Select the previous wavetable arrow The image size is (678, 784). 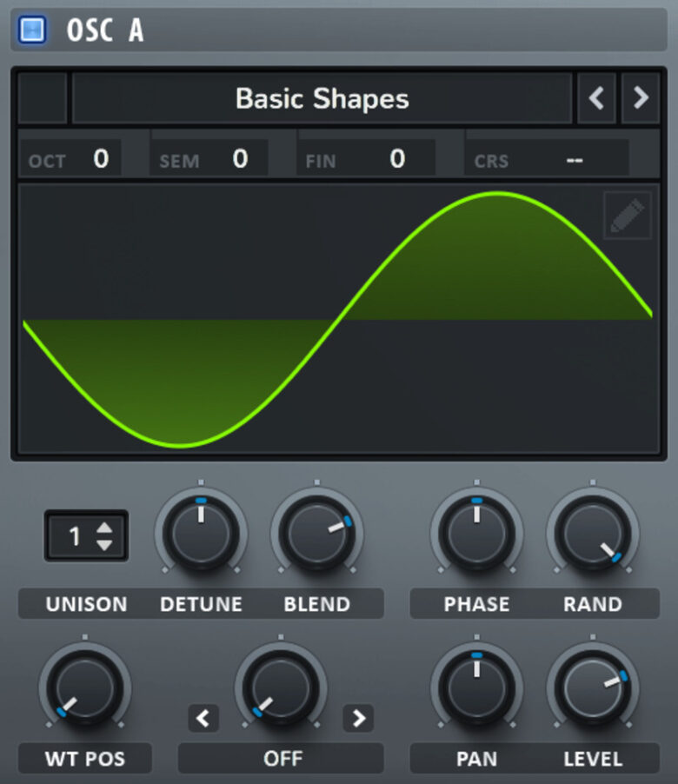(596, 98)
